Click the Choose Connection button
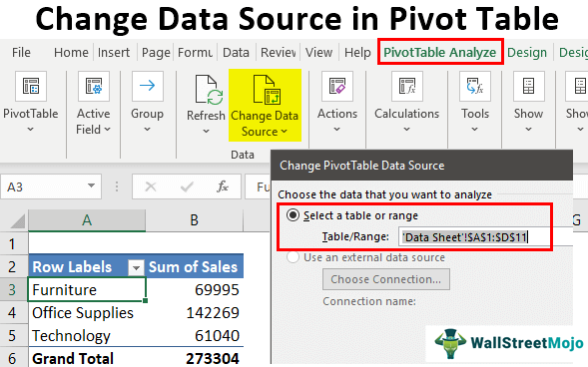Screen dimensions: 588x367 (x=386, y=279)
